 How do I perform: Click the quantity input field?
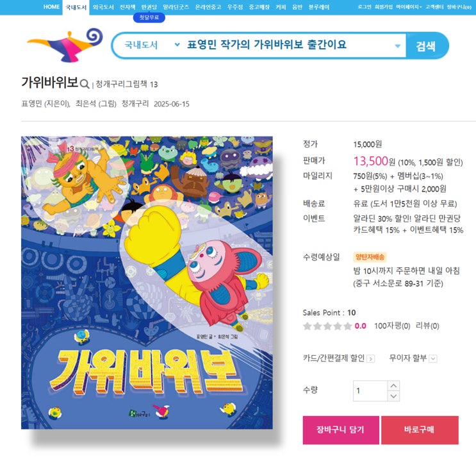(370, 391)
